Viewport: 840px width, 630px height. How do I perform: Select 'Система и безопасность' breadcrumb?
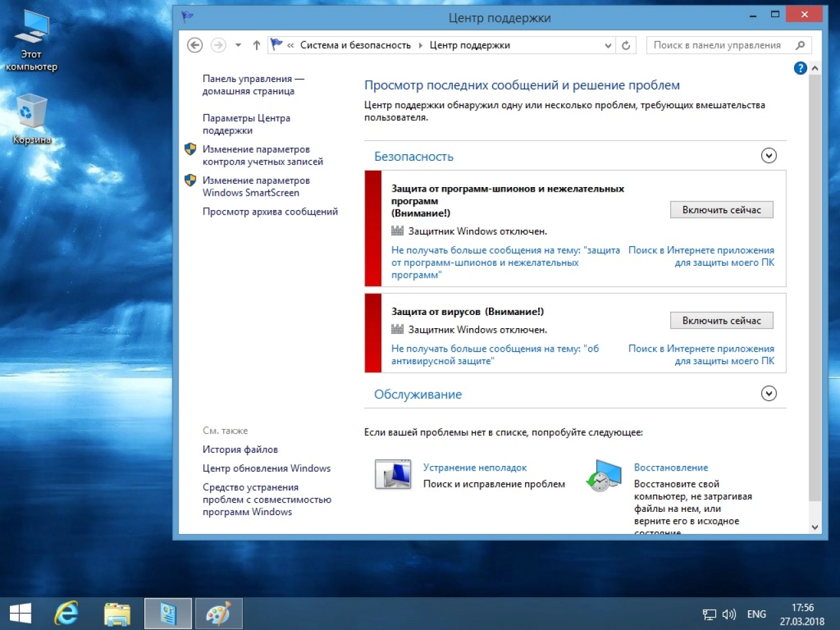pos(355,45)
